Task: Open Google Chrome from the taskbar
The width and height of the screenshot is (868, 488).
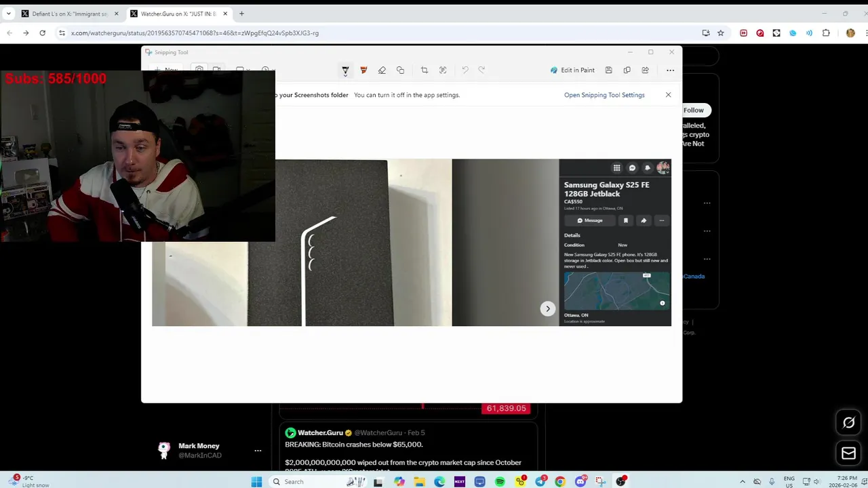Action: point(560,482)
